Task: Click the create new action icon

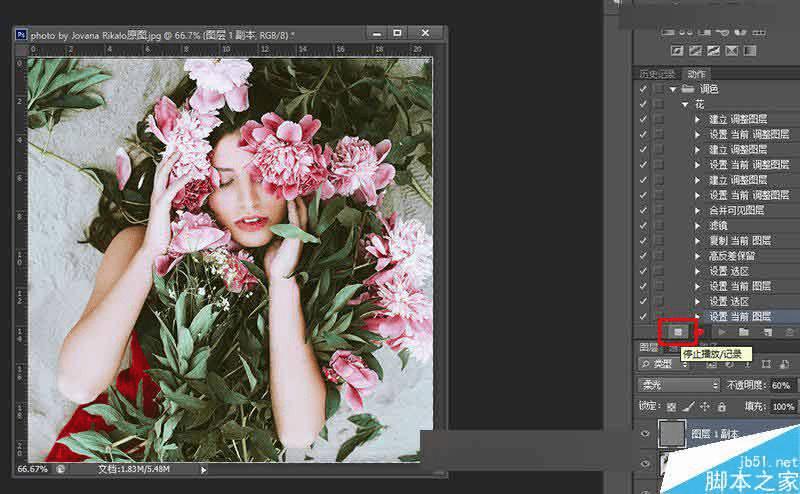Action: (x=767, y=331)
